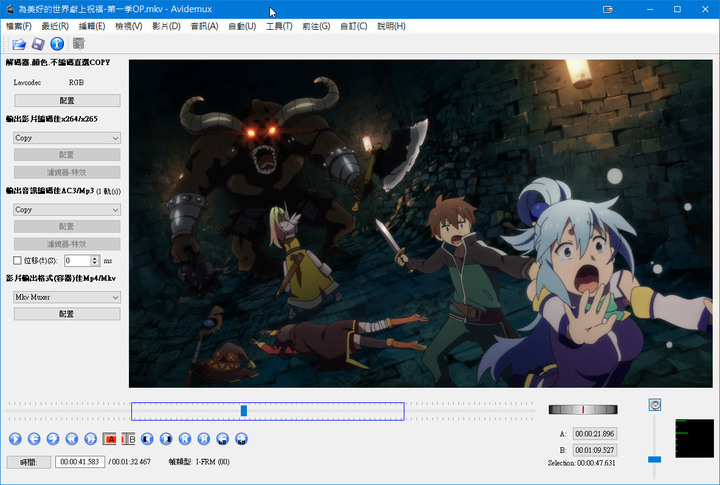Click the decoder 配置 button under Lavcodec
Screen dimensions: 720x485
67,100
